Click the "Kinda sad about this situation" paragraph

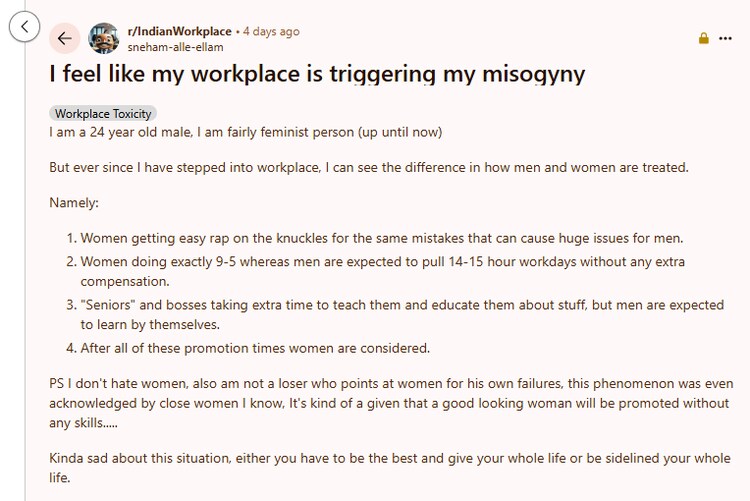pyautogui.click(x=391, y=468)
